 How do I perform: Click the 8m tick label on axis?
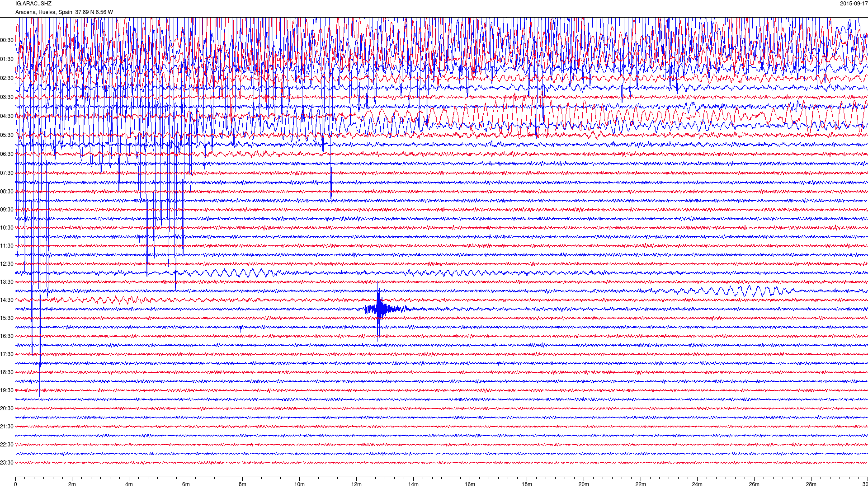pos(243,484)
